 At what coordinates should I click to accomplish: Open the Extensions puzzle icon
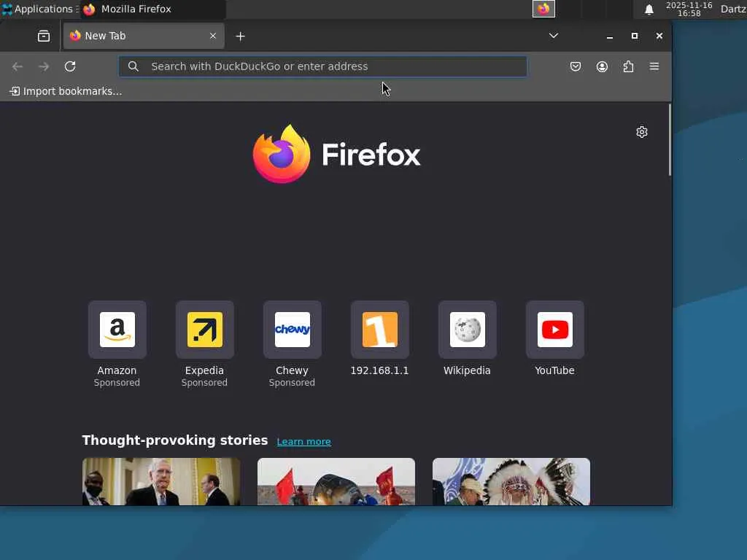pyautogui.click(x=628, y=66)
